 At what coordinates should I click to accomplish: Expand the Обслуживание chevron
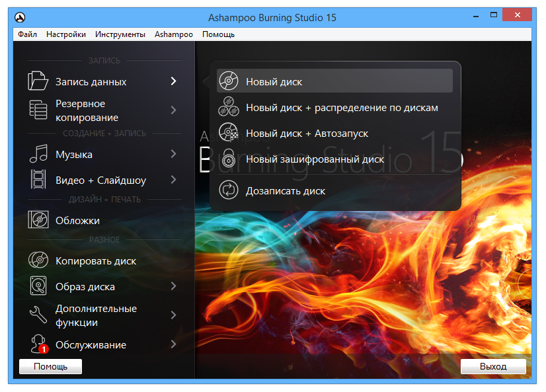(173, 344)
